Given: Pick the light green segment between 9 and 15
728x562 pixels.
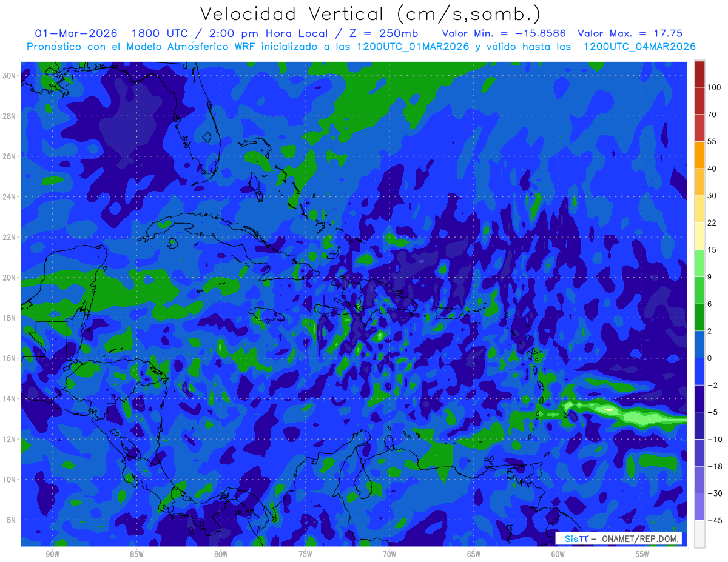Looking at the screenshot, I should point(699,263).
